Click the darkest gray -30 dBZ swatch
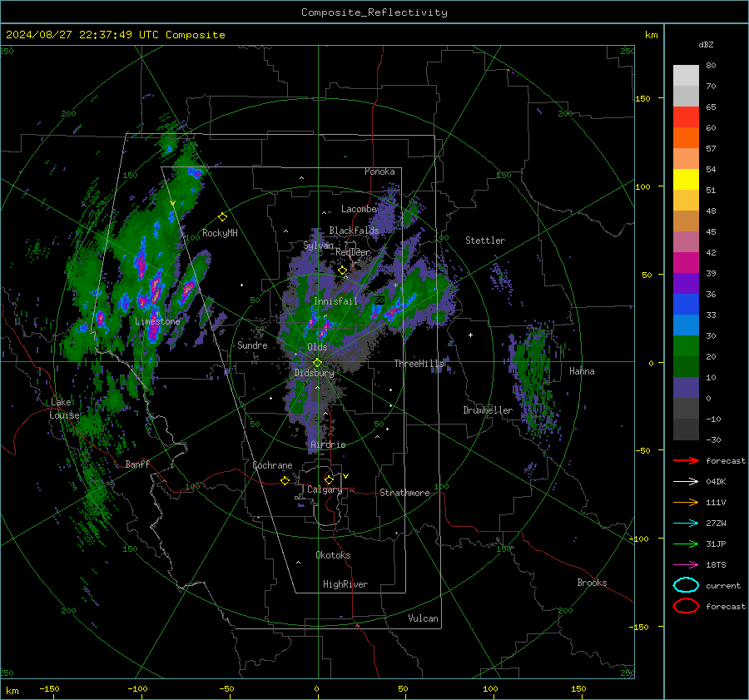The image size is (749, 700). click(686, 429)
